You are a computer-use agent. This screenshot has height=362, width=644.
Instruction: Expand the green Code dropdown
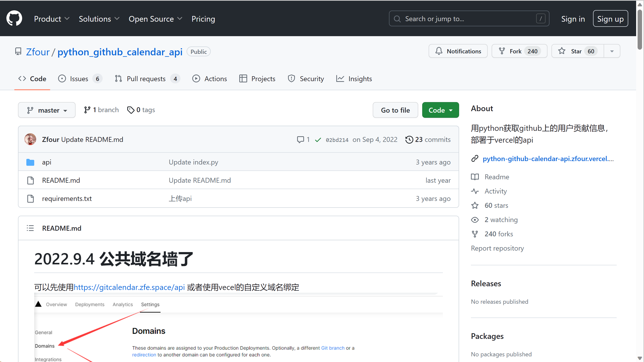440,110
